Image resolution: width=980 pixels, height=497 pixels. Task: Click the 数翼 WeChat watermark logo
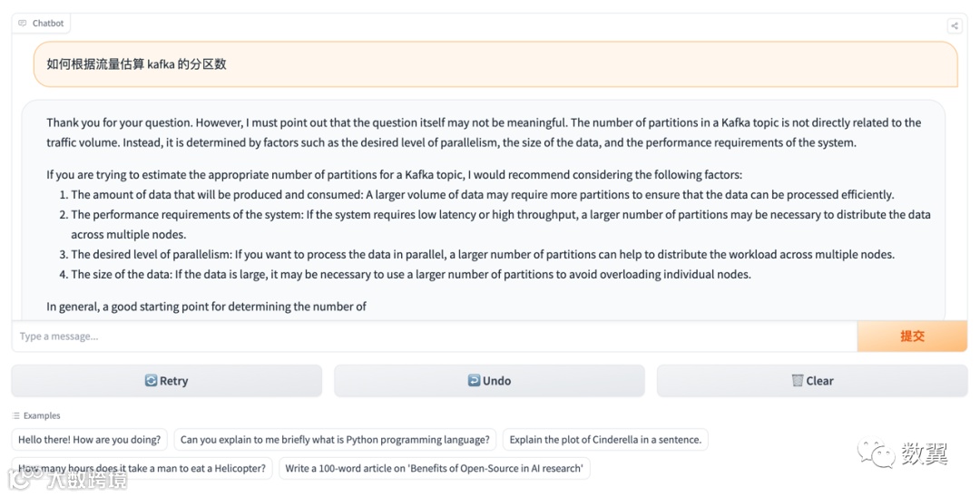(876, 454)
